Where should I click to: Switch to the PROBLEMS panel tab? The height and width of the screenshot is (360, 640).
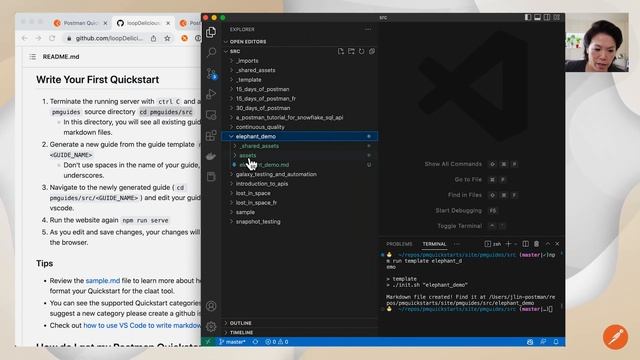click(x=399, y=244)
